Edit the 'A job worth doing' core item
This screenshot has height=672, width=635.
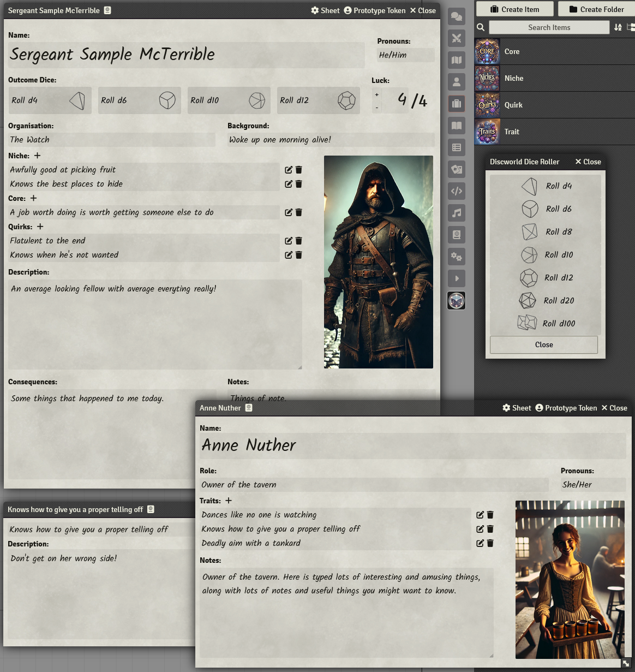[x=289, y=212]
